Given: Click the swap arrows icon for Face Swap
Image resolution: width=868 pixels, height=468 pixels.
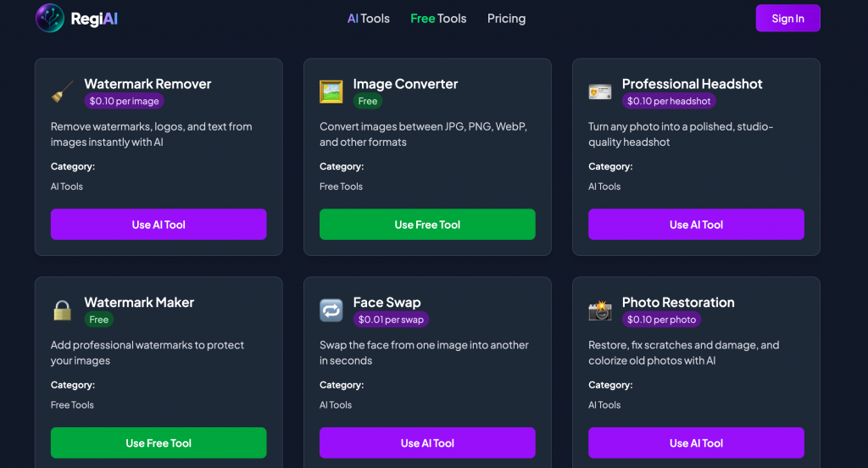Looking at the screenshot, I should [331, 310].
